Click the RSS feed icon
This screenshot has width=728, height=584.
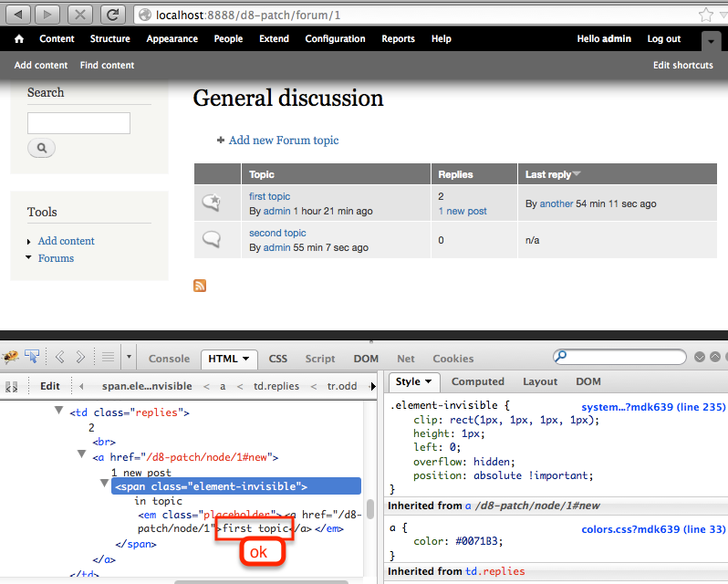(200, 286)
